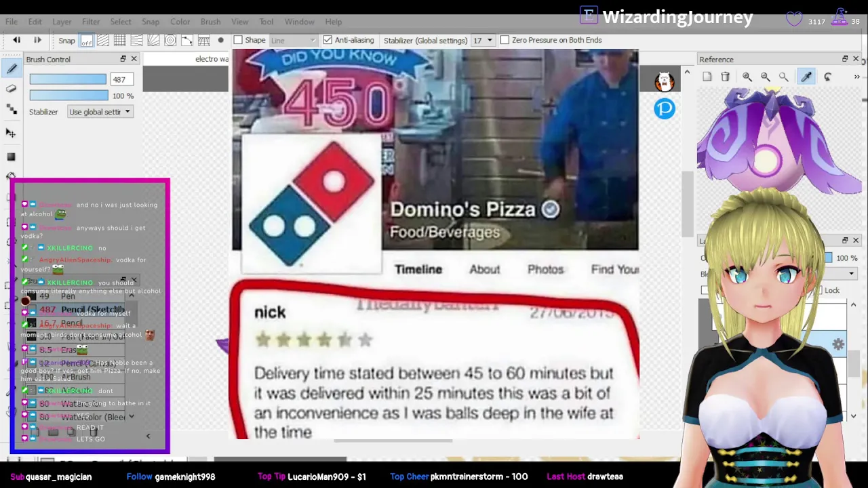This screenshot has width=868, height=488.
Task: Select the Pen brush tool
Action: (12, 68)
